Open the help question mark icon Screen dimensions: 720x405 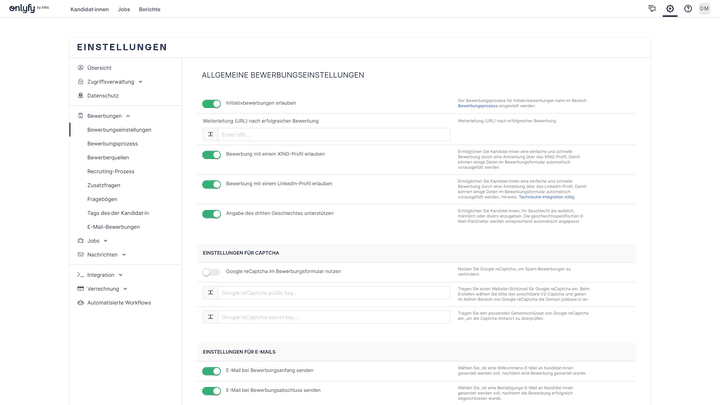pos(688,9)
